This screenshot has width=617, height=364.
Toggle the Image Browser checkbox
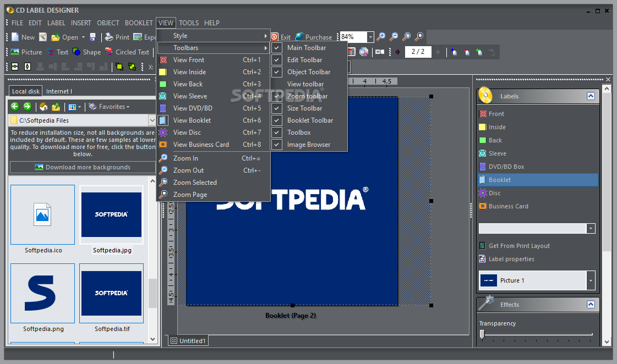click(x=277, y=145)
